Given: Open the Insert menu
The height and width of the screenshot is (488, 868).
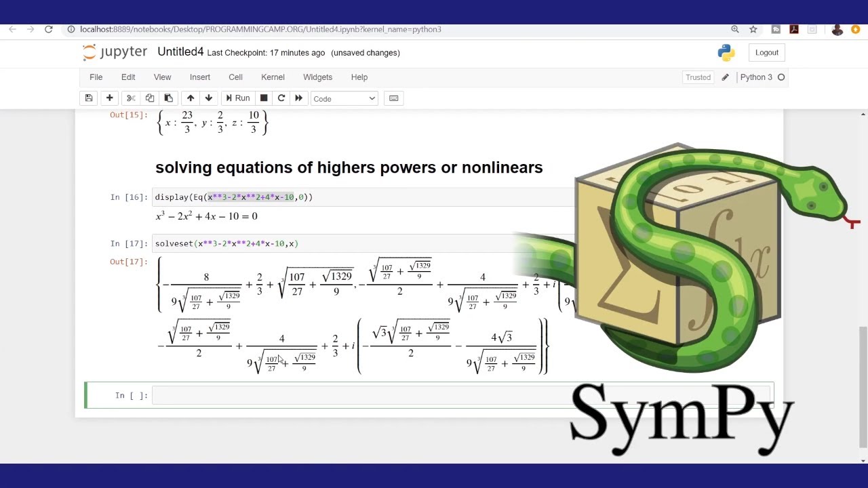Looking at the screenshot, I should tap(200, 77).
